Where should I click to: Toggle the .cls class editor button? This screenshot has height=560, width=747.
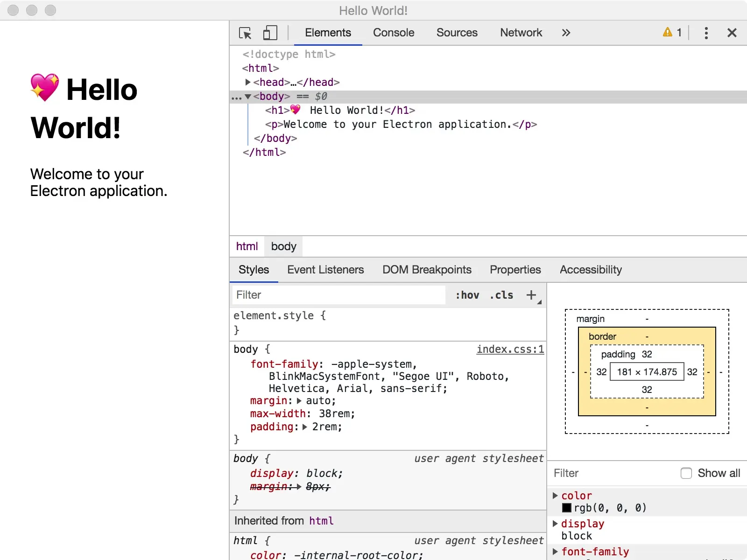pos(501,295)
